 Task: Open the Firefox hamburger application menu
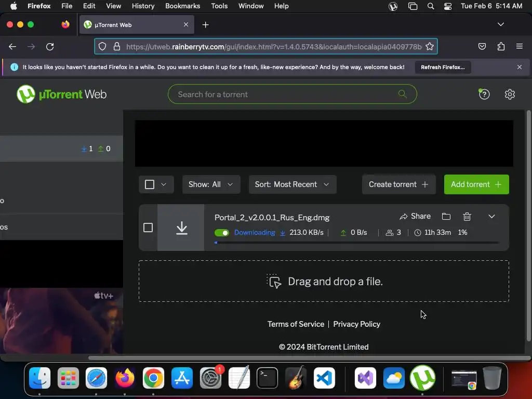519,46
